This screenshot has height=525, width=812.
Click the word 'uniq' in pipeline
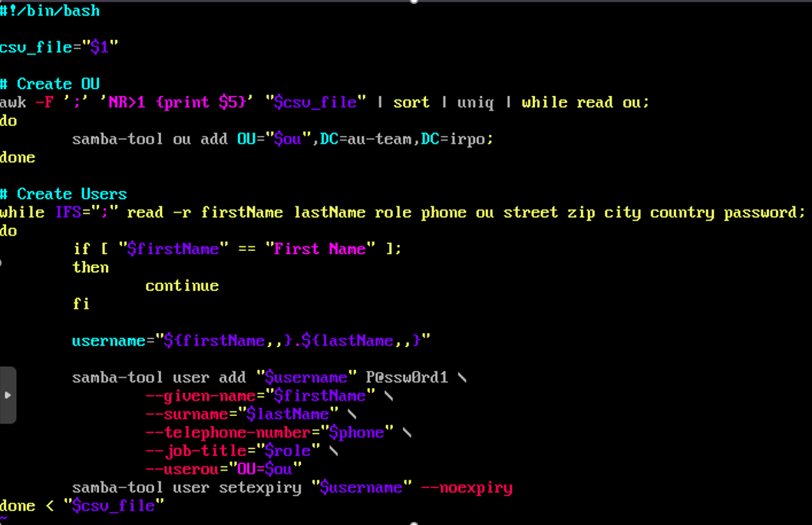point(475,103)
